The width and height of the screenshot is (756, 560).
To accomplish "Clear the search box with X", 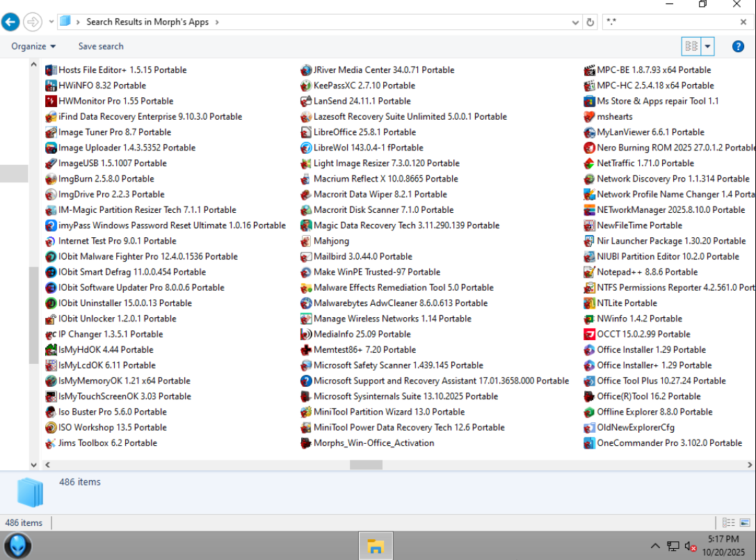I will click(743, 22).
